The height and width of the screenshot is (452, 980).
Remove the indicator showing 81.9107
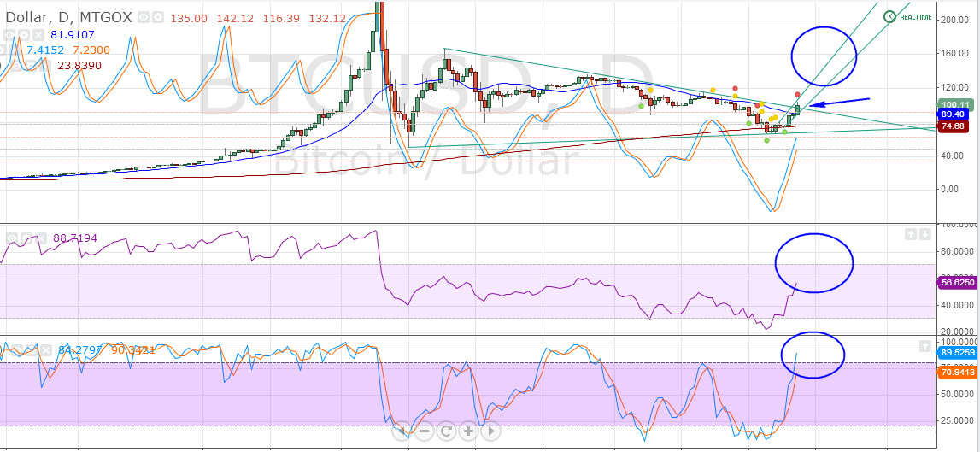tap(38, 35)
